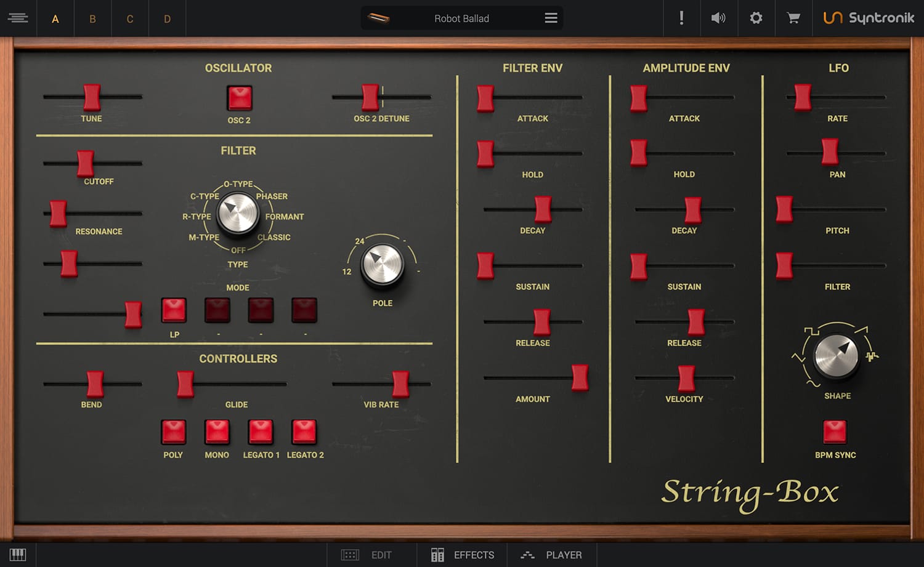
Task: Open the Robot Ballad preset menu
Action: click(x=551, y=18)
